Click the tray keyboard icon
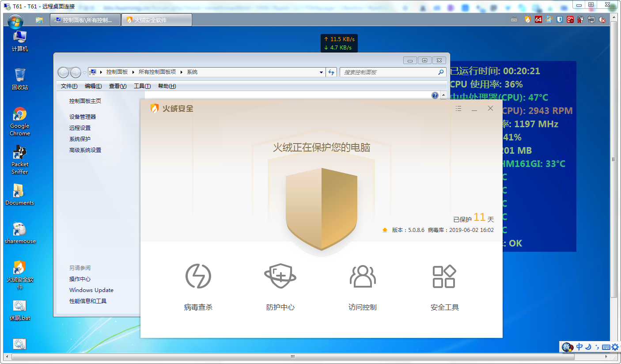The height and width of the screenshot is (364, 621). [514, 19]
